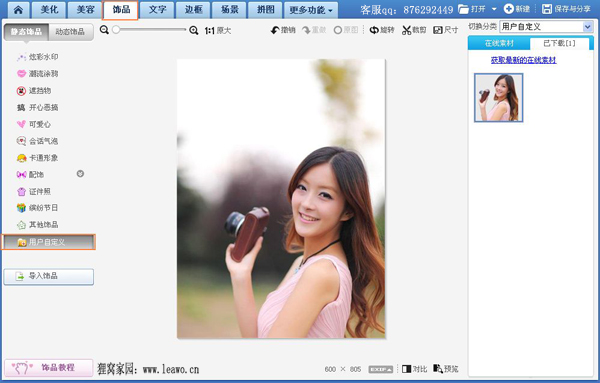
Task: Open the 饰品教程 tutorial button
Action: [49, 368]
